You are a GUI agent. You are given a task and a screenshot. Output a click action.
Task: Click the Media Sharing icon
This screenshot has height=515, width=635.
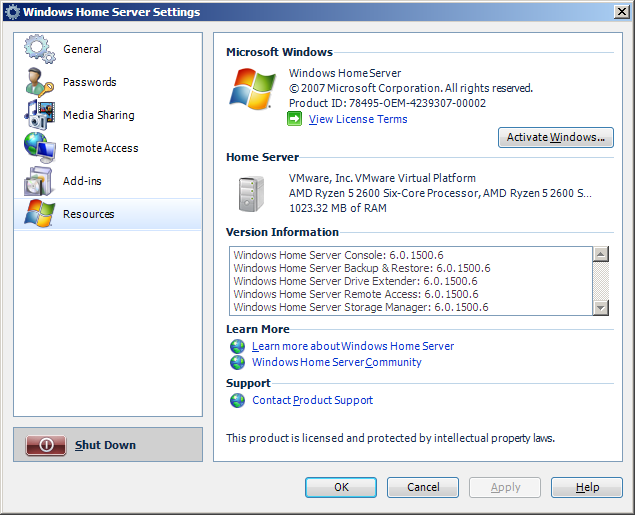pos(39,115)
